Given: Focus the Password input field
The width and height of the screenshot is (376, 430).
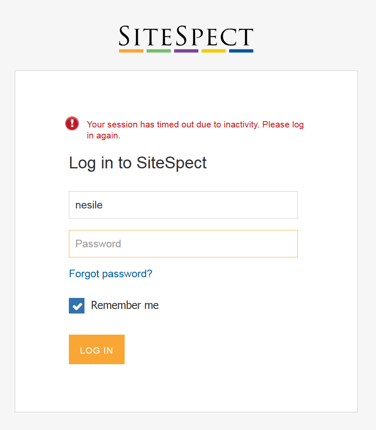Looking at the screenshot, I should [x=183, y=244].
